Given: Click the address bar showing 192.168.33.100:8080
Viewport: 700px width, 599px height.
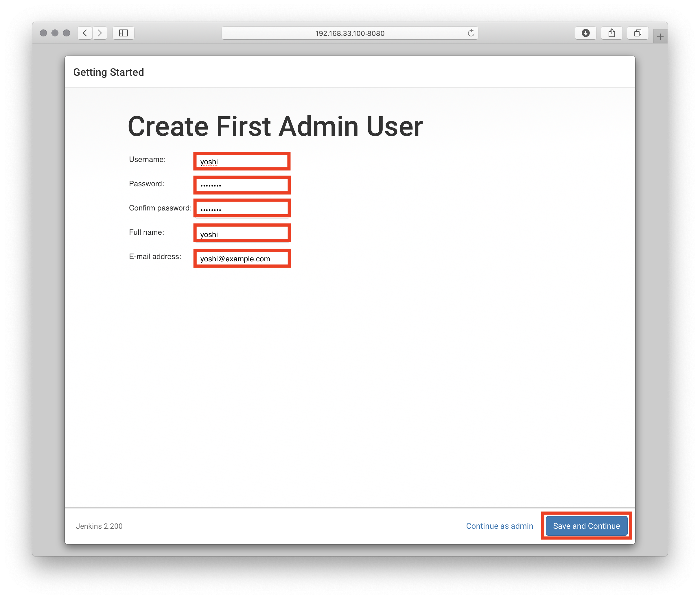Looking at the screenshot, I should [x=350, y=33].
